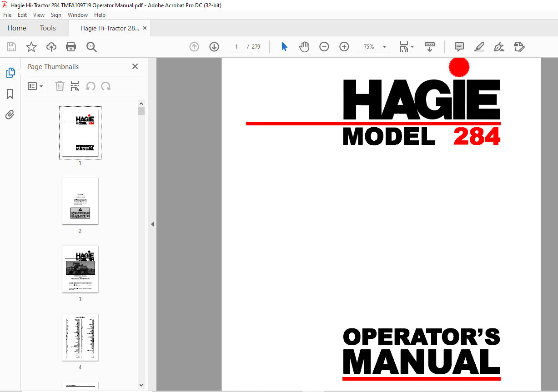Open Attachments paperclip pane
Image resolution: width=558 pixels, height=392 pixels.
[10, 115]
